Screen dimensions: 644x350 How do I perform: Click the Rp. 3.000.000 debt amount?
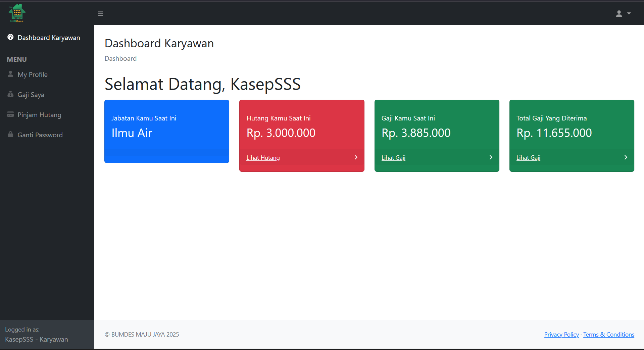click(281, 133)
